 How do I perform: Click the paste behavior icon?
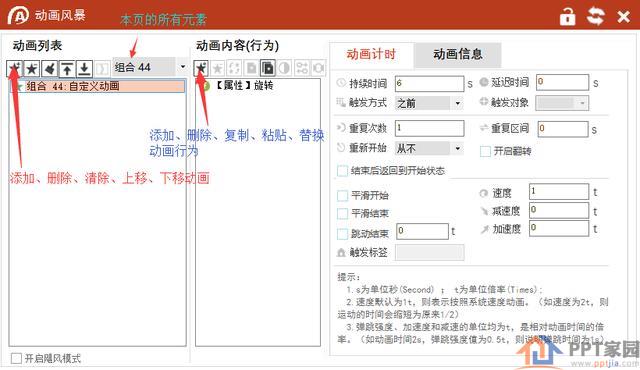(x=268, y=68)
